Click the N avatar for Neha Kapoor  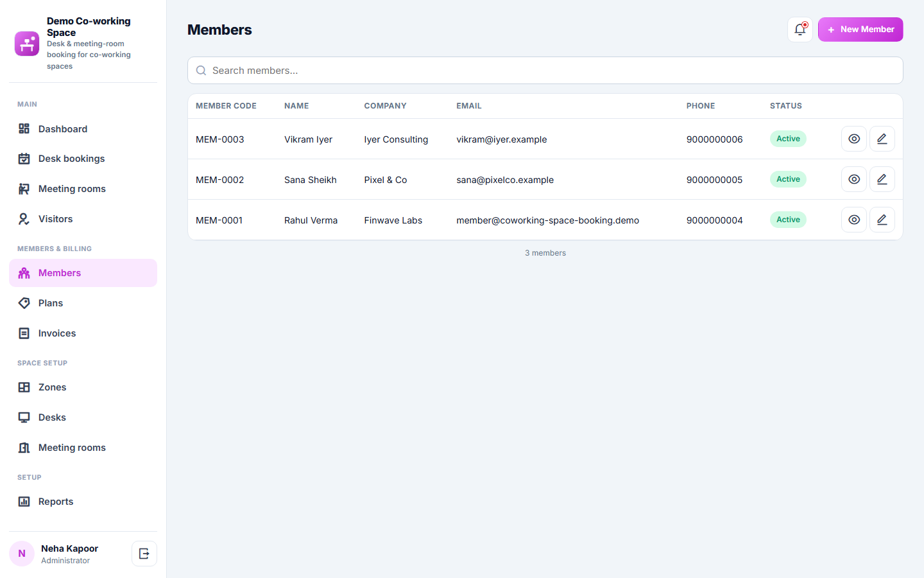click(x=22, y=554)
